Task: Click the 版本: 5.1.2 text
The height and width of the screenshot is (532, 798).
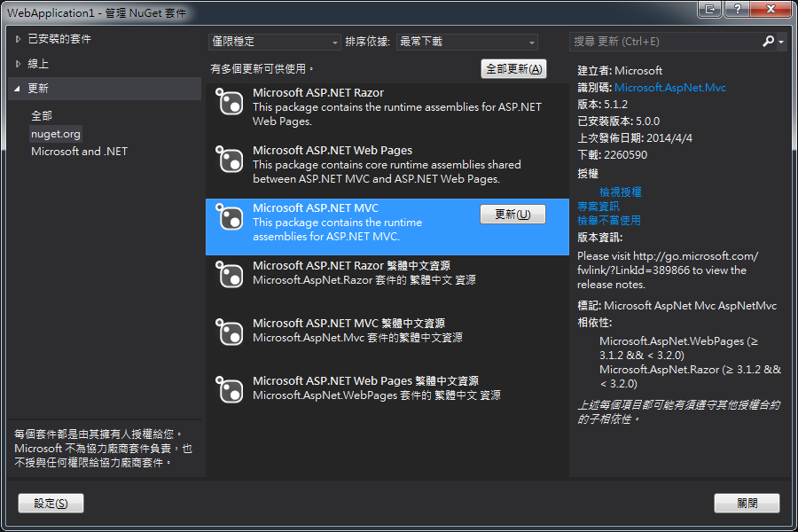Action: click(603, 105)
